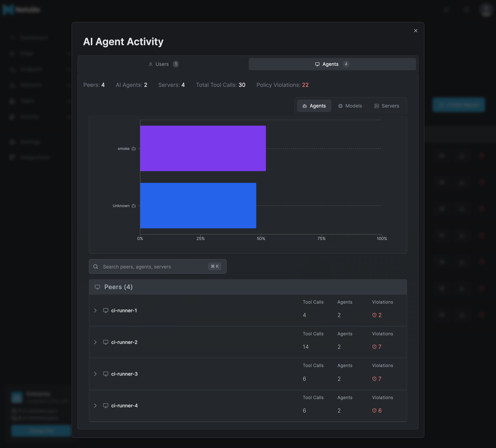The width and height of the screenshot is (496, 448).
Task: Select the ci-runner-4 peer name
Action: pyautogui.click(x=124, y=406)
